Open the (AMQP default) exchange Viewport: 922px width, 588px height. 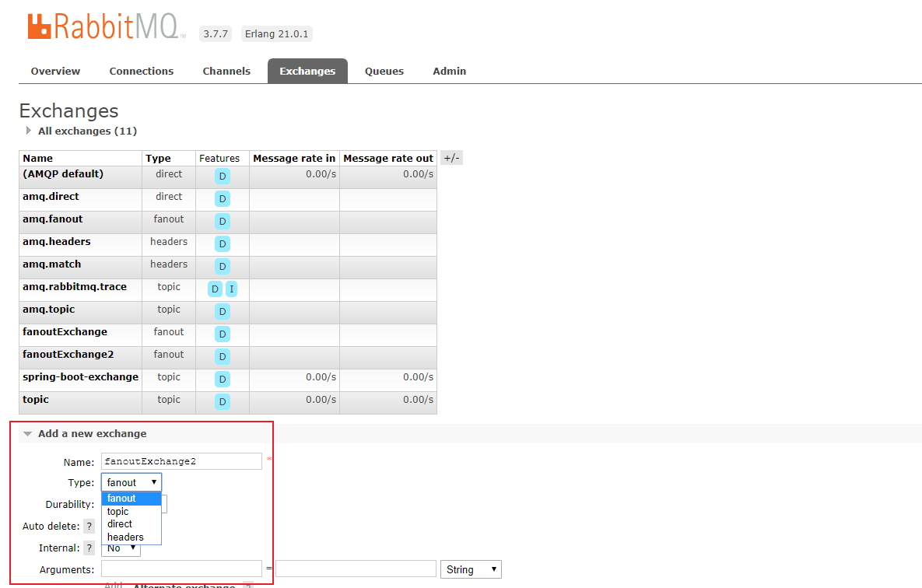[63, 173]
